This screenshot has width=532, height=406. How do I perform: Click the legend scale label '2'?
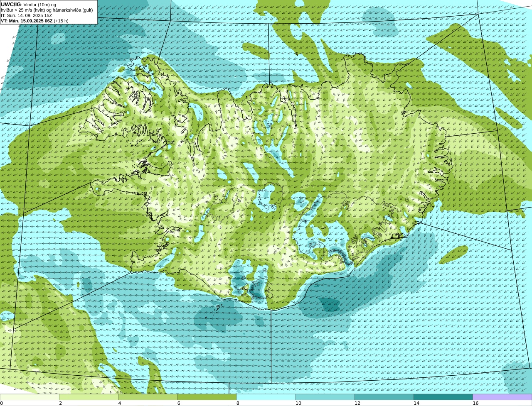[60, 403]
